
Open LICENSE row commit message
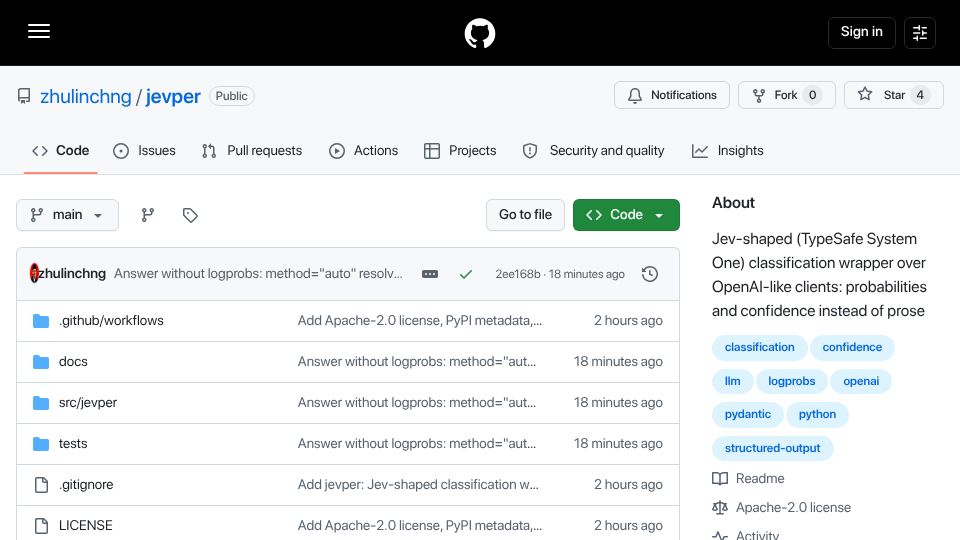pos(419,526)
